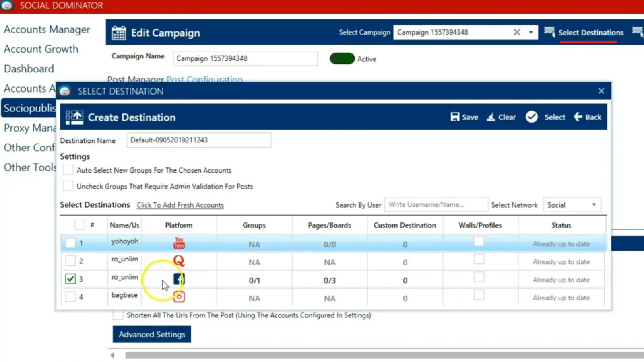The image size is (644, 362).
Task: Click the Create Destination header icon
Action: (74, 117)
